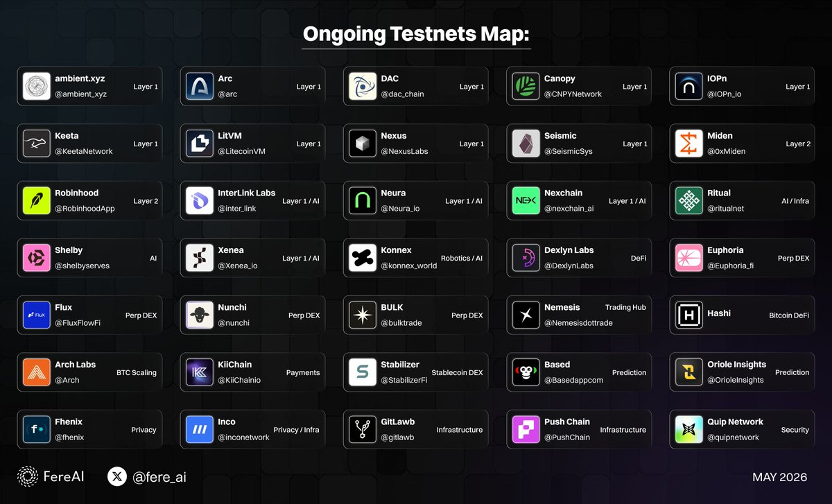Viewport: 832px width, 504px height.
Task: Click the Seismic logo icon
Action: 526,144
